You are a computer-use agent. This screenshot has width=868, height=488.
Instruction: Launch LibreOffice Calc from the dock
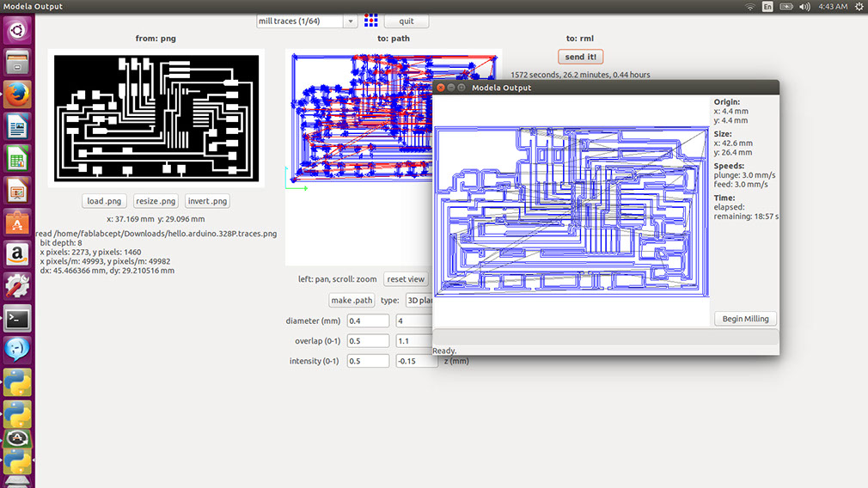17,158
